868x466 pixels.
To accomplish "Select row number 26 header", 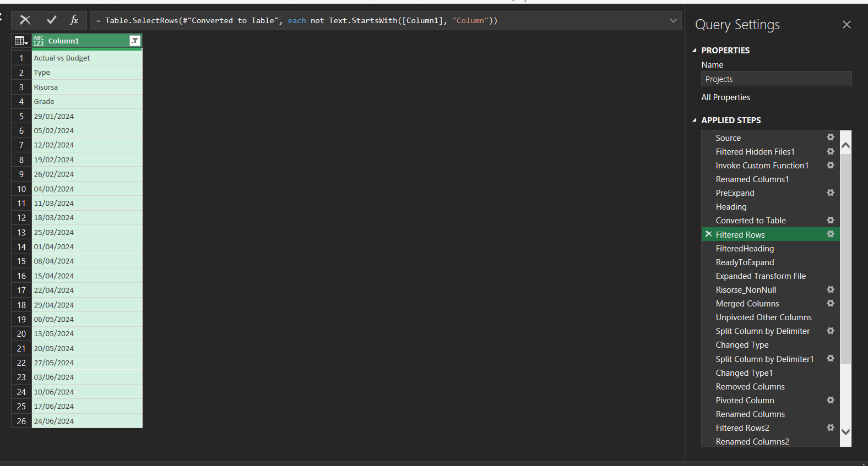I will [x=21, y=421].
